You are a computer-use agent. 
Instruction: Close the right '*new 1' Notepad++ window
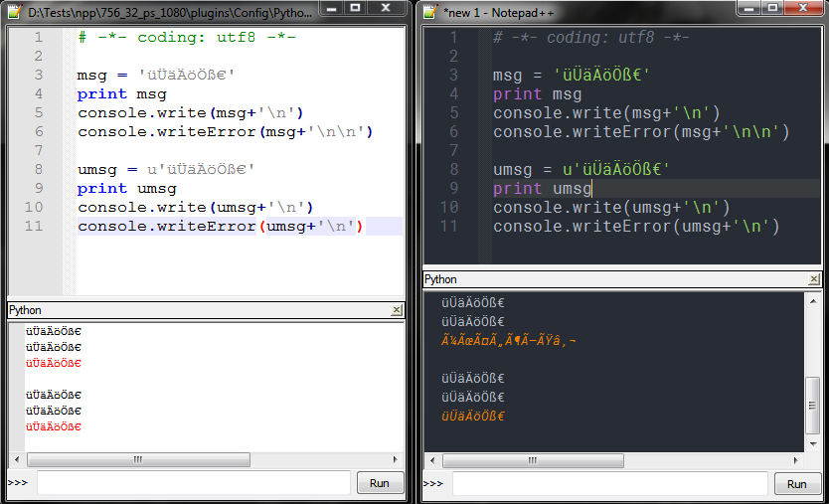click(803, 8)
